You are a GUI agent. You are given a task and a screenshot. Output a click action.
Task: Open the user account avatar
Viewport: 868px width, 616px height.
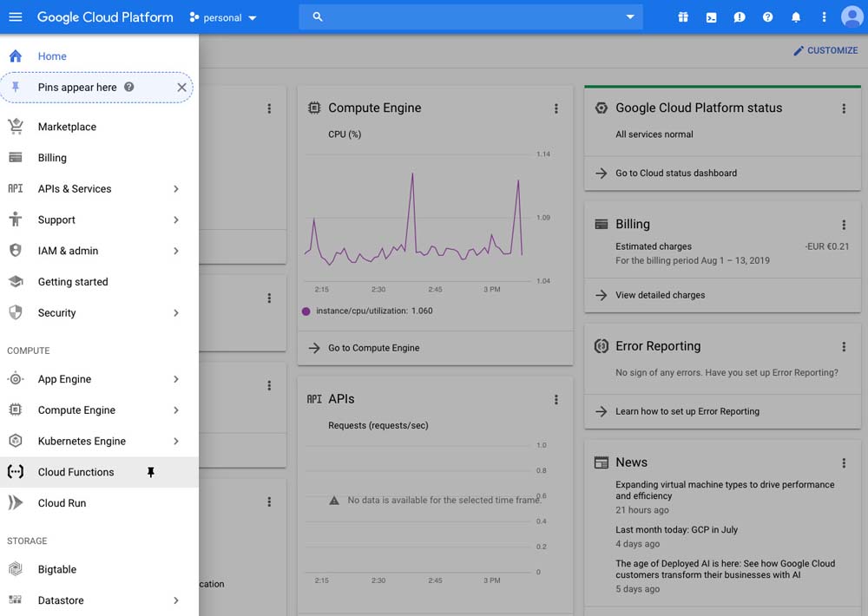(852, 17)
